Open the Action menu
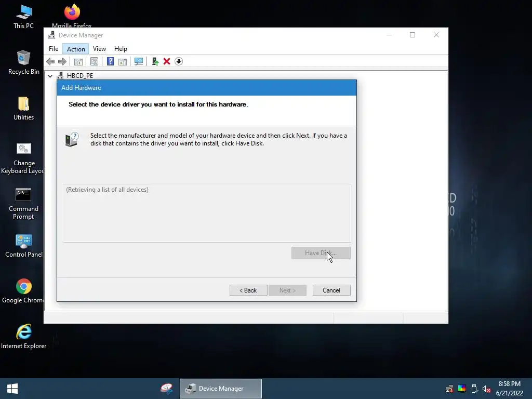The height and width of the screenshot is (399, 532). [76, 49]
